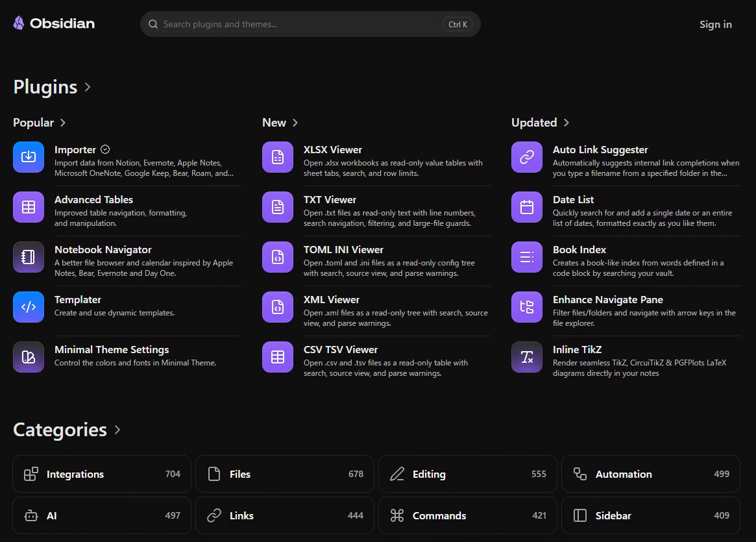Expand the Categories section chevron

117,430
